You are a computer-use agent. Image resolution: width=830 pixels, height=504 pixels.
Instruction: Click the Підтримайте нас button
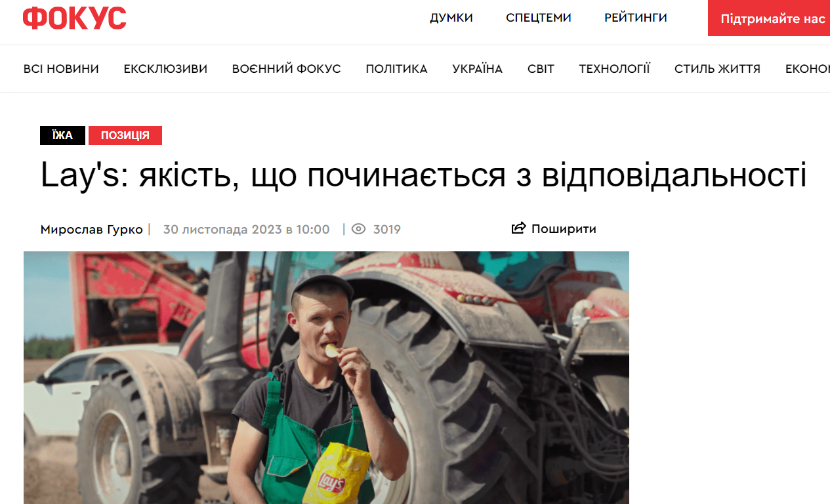pyautogui.click(x=769, y=18)
